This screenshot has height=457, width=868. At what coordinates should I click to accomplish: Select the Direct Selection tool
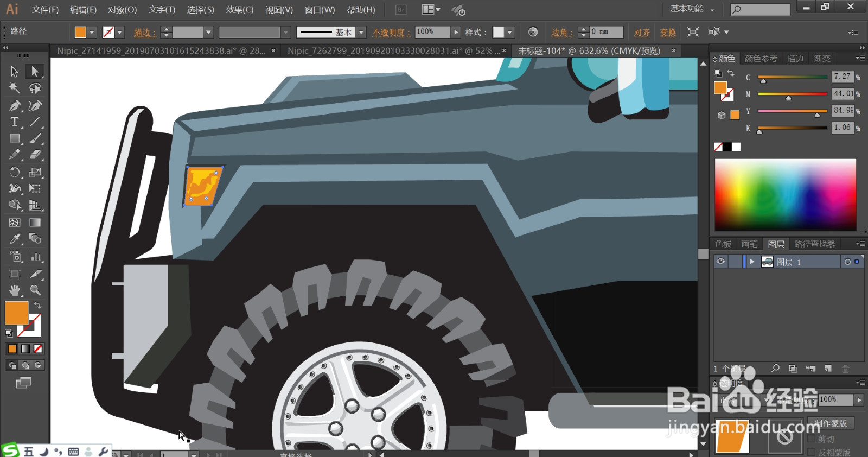tap(35, 71)
